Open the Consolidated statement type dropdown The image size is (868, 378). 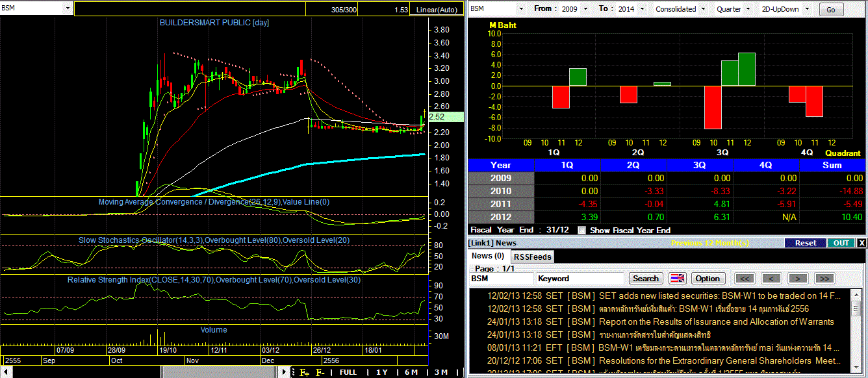point(702,9)
